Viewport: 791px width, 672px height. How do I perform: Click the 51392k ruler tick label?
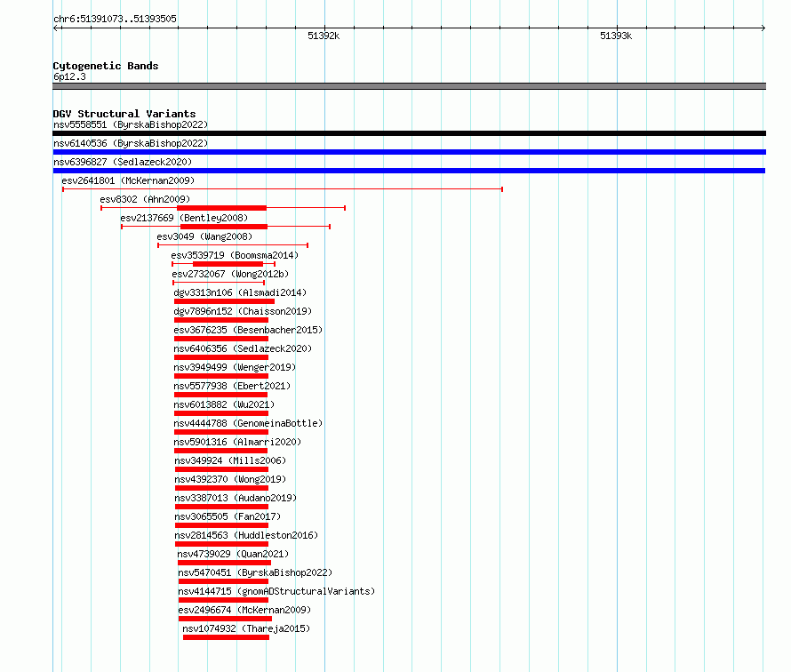324,36
